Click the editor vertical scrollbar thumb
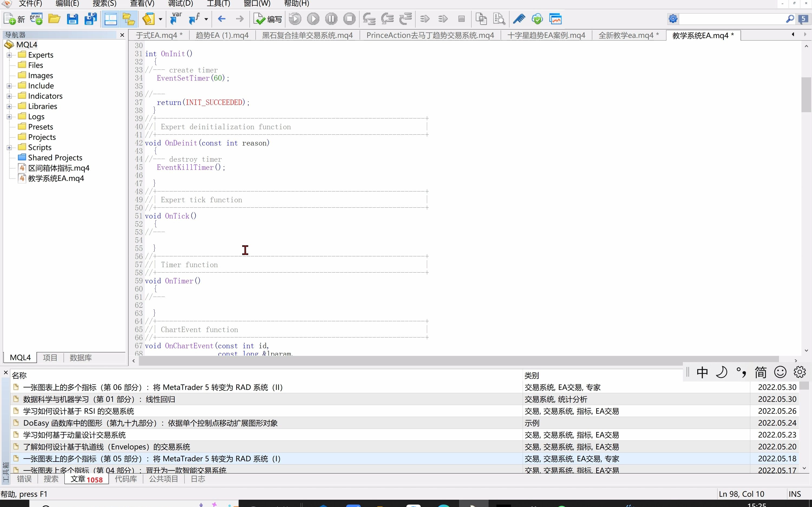Screen dimensions: 812x507 click(806, 95)
